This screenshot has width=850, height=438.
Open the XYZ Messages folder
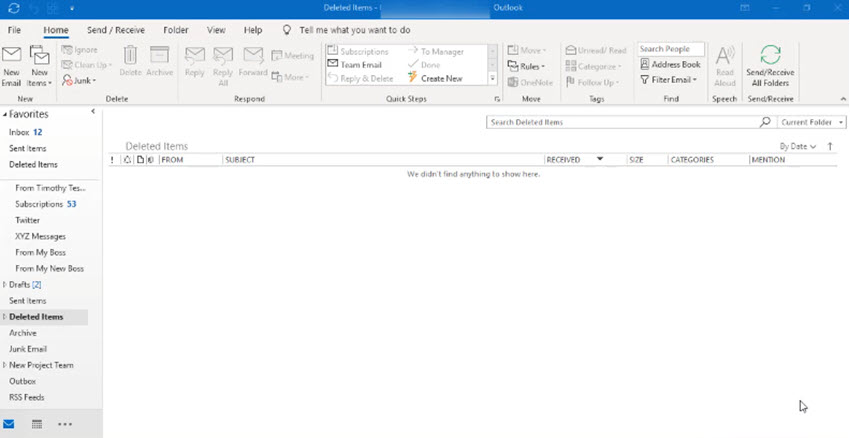pyautogui.click(x=41, y=236)
